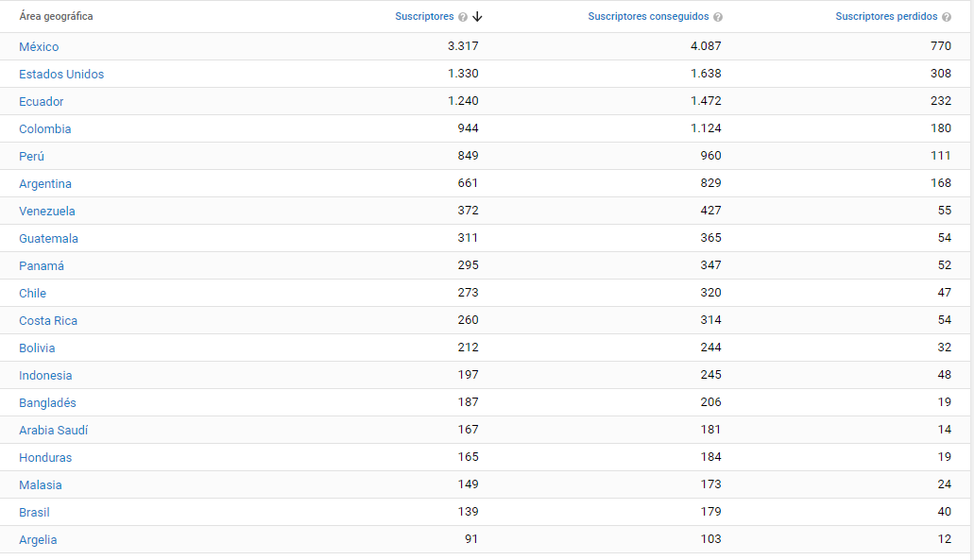Screen dimensions: 974x560
Task: Click the help icon beside Suscriptores perdidos
Action: 946,17
